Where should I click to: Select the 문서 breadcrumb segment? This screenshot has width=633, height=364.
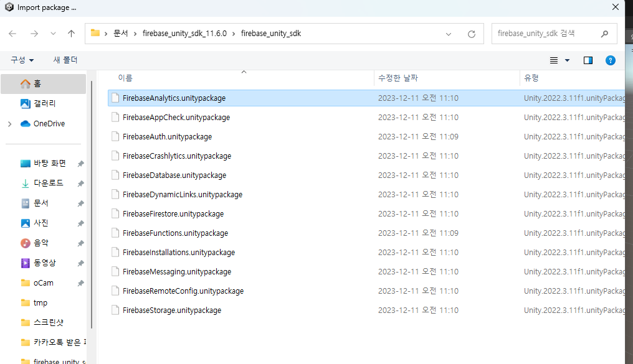[x=121, y=34]
